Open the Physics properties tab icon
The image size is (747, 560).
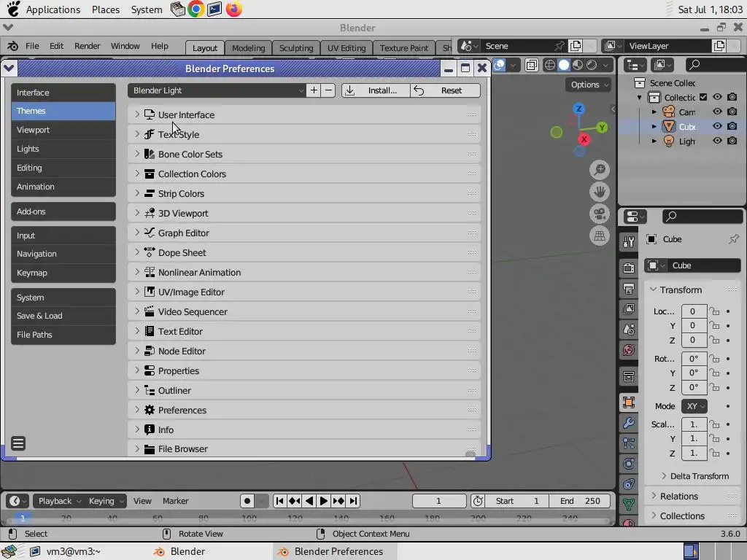[x=629, y=464]
